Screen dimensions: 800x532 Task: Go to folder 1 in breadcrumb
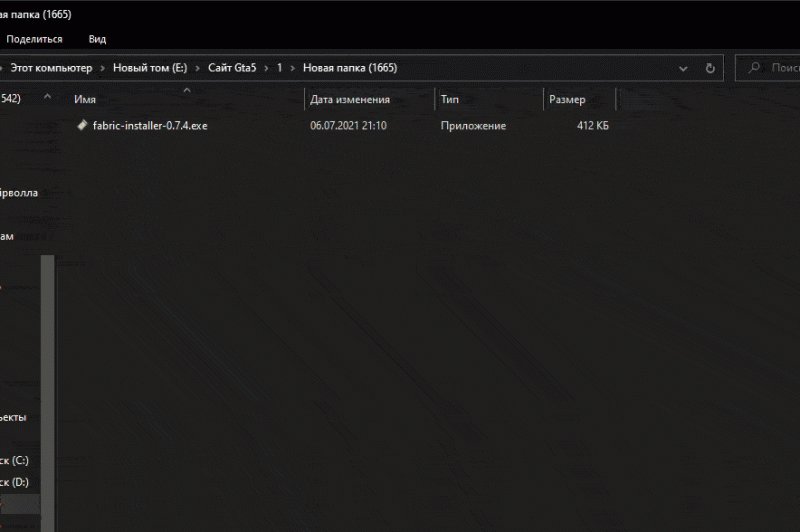click(x=279, y=68)
